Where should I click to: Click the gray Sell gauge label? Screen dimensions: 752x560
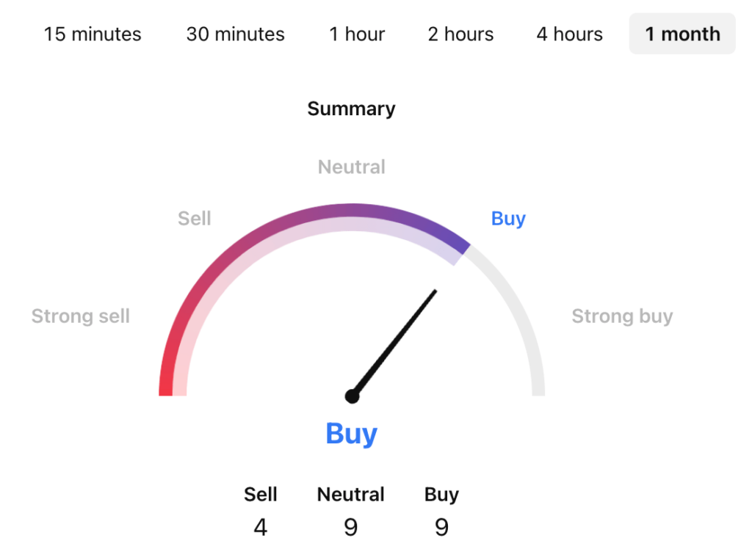(195, 219)
